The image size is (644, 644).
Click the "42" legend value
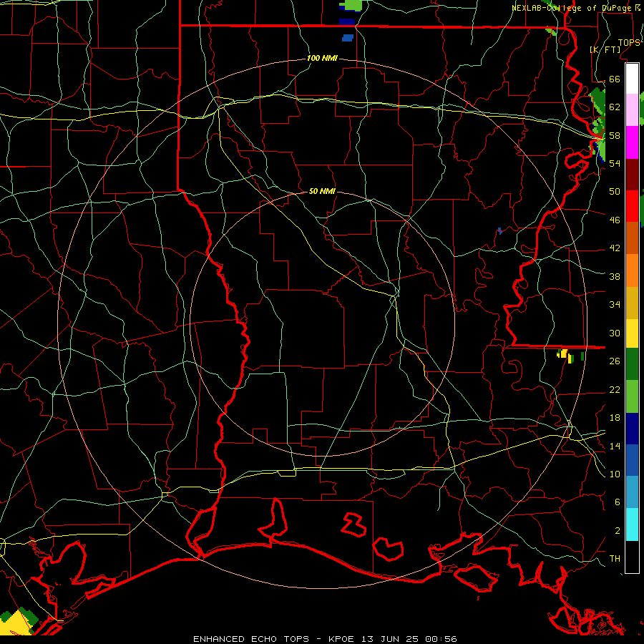tap(615, 248)
